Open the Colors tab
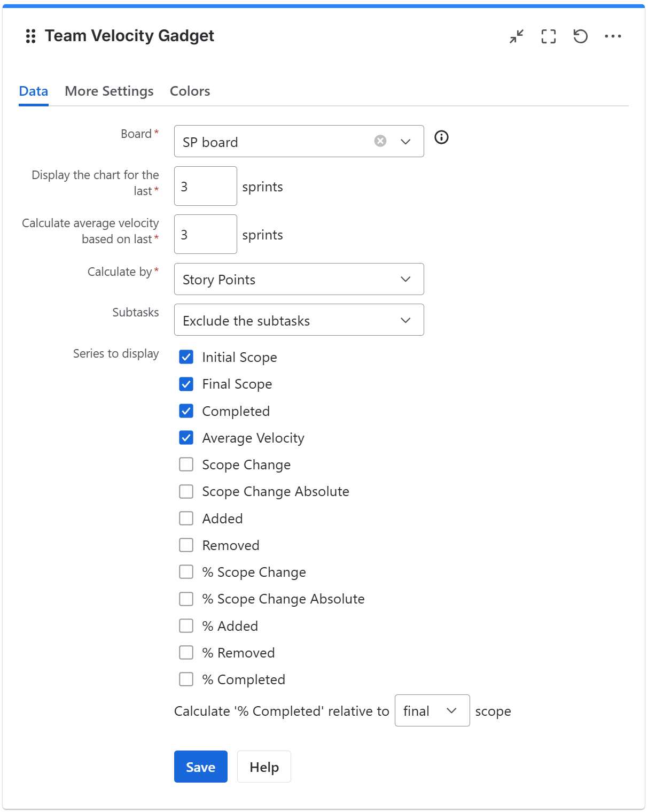648x812 pixels. [x=190, y=91]
